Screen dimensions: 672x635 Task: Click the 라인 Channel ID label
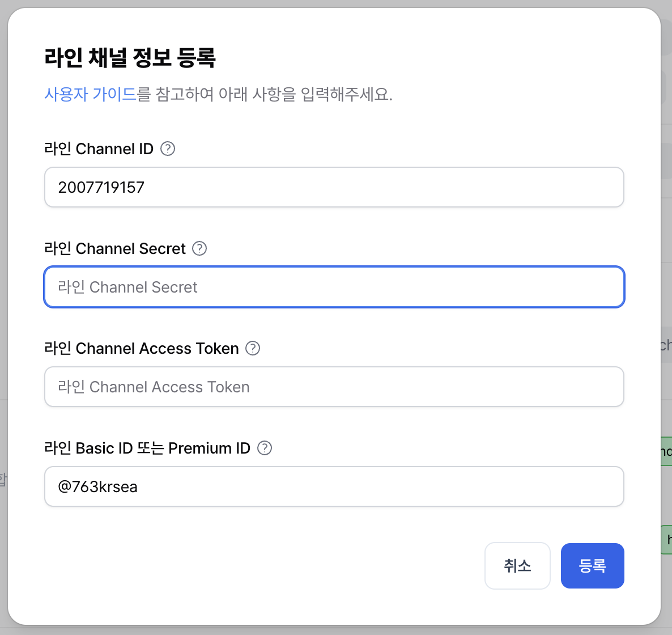(x=99, y=149)
